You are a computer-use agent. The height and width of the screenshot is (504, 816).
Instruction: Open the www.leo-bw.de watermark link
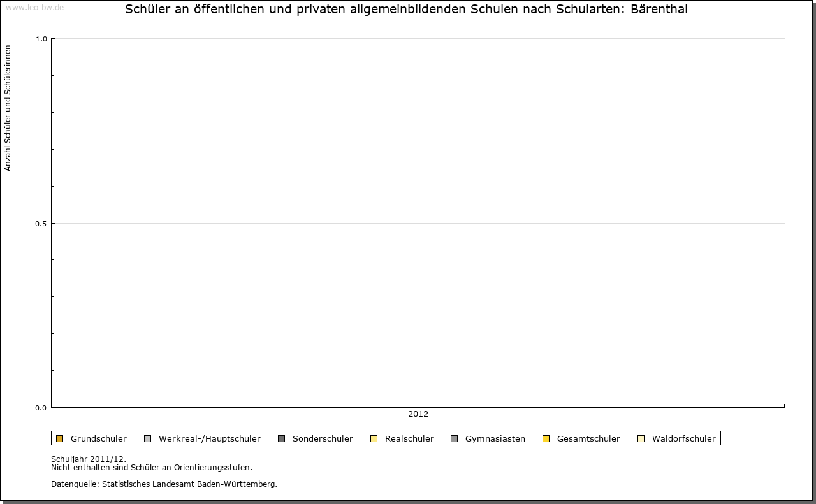(x=34, y=7)
